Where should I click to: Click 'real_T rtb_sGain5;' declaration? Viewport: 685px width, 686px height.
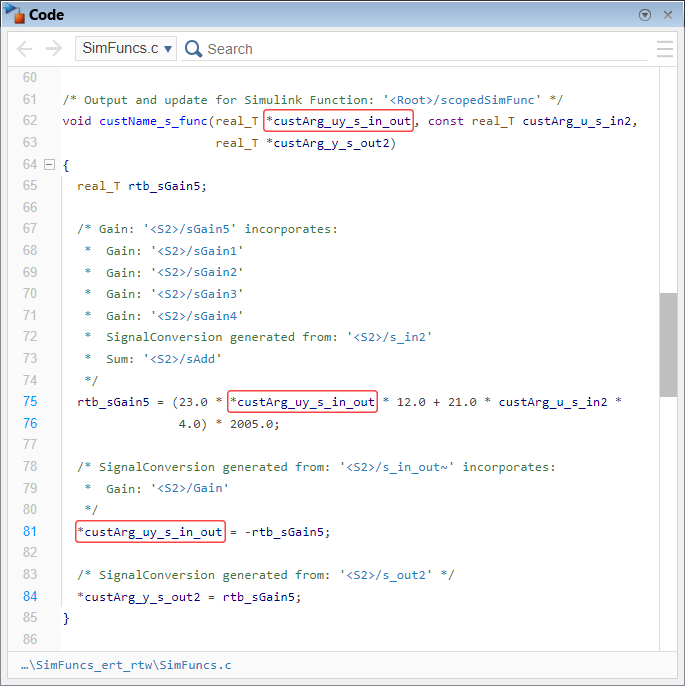tap(142, 186)
